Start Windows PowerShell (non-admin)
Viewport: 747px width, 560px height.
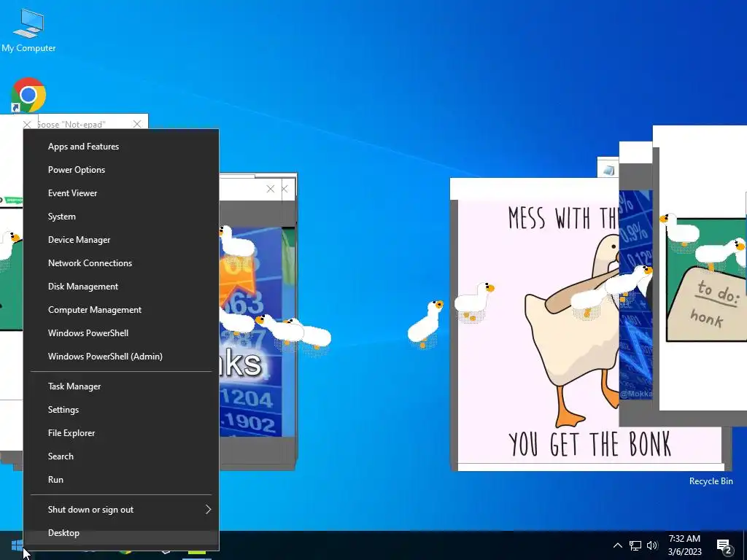[x=122, y=332]
